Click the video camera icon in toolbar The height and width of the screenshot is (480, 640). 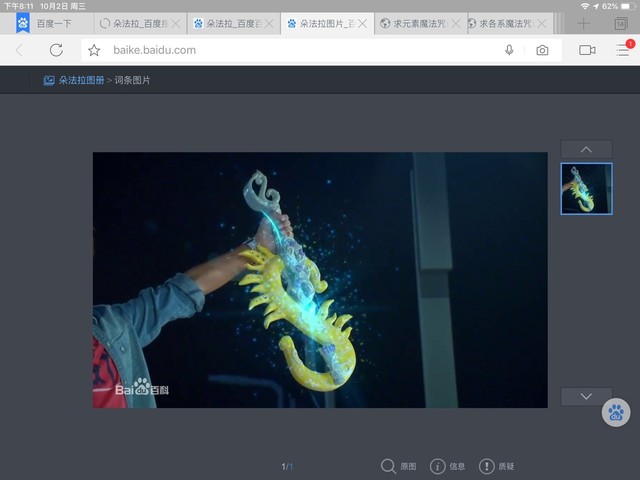tap(587, 50)
